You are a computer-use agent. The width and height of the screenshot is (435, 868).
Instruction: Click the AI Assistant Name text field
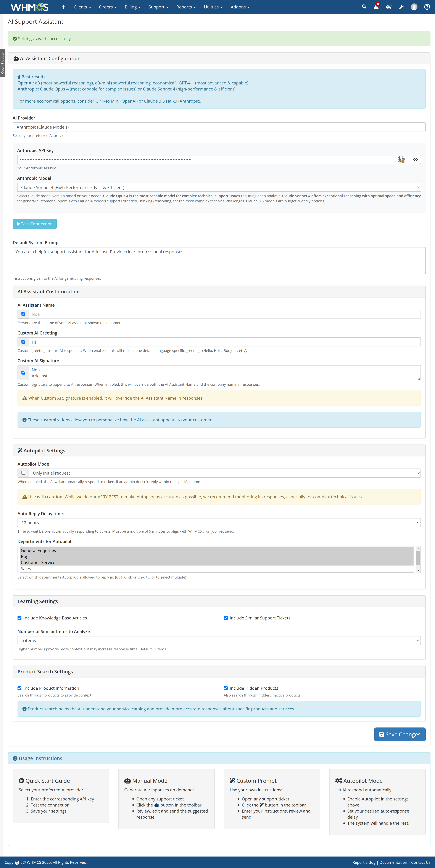(225, 314)
